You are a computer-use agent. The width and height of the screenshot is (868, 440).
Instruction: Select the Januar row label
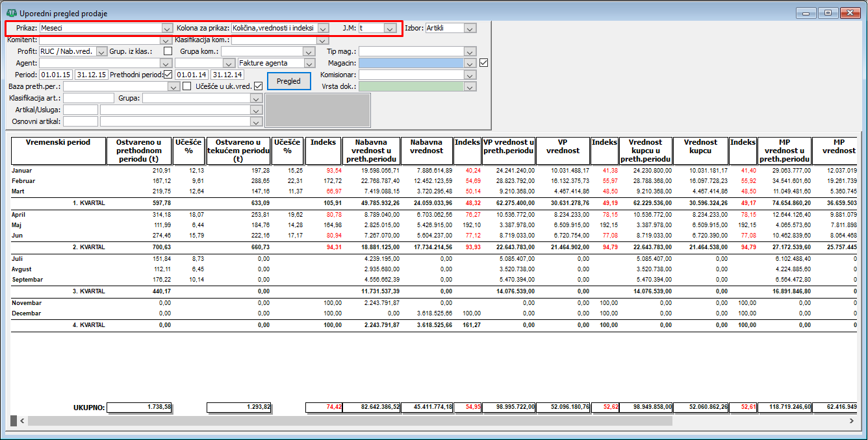click(x=22, y=170)
